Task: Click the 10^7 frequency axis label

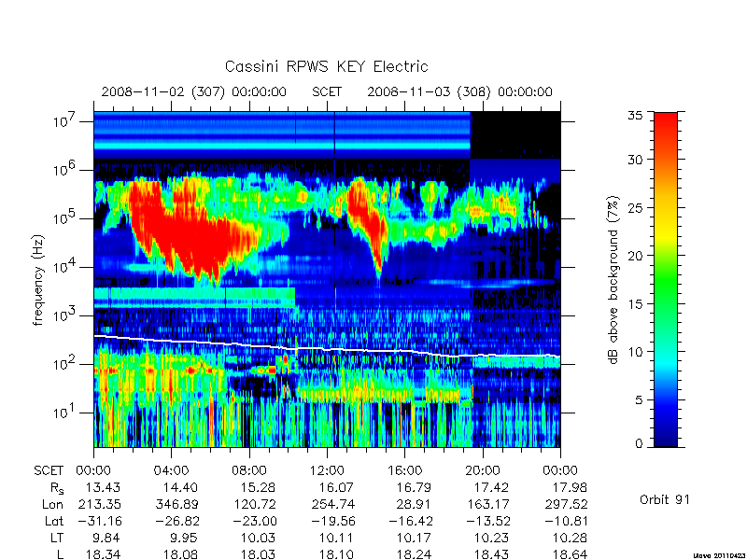Action: (x=63, y=121)
